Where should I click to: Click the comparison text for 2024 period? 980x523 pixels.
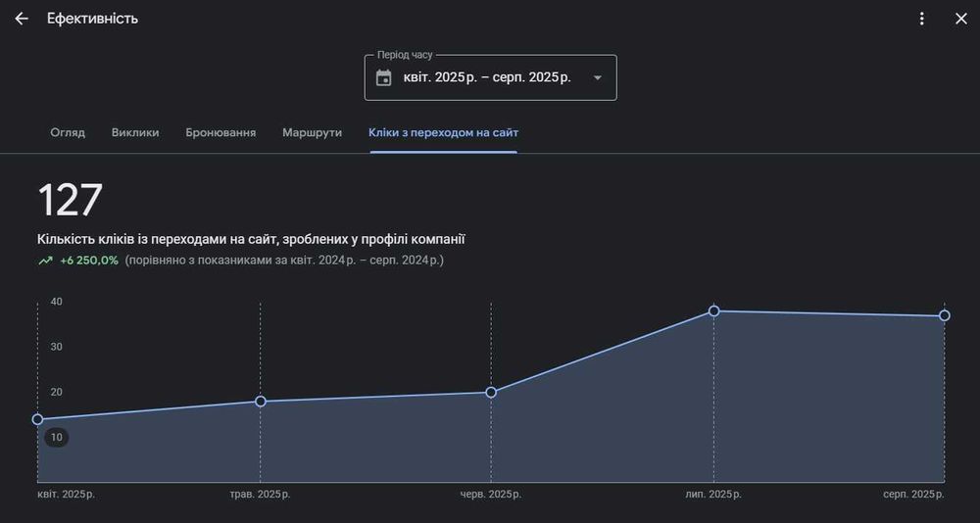tap(284, 261)
